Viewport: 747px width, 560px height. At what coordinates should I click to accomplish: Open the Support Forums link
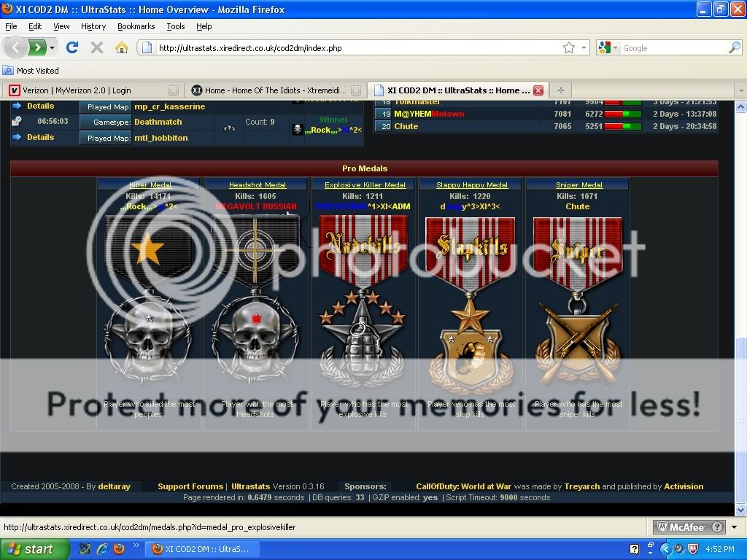tap(190, 486)
